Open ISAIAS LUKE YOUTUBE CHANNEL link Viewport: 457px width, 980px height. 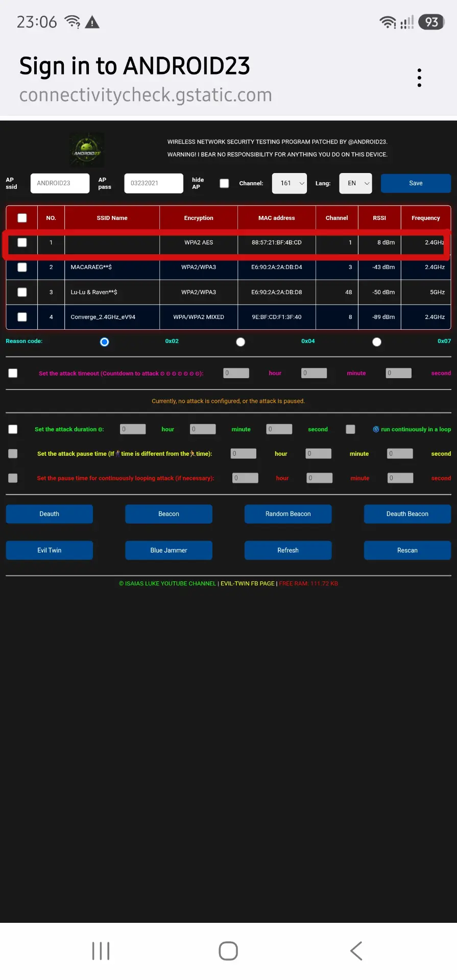coord(167,583)
